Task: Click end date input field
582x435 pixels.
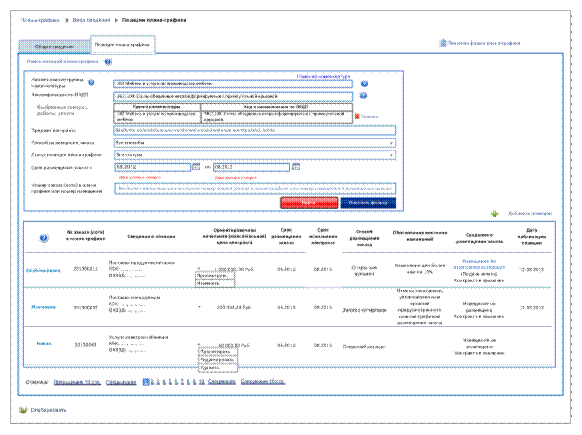Action: pyautogui.click(x=251, y=167)
